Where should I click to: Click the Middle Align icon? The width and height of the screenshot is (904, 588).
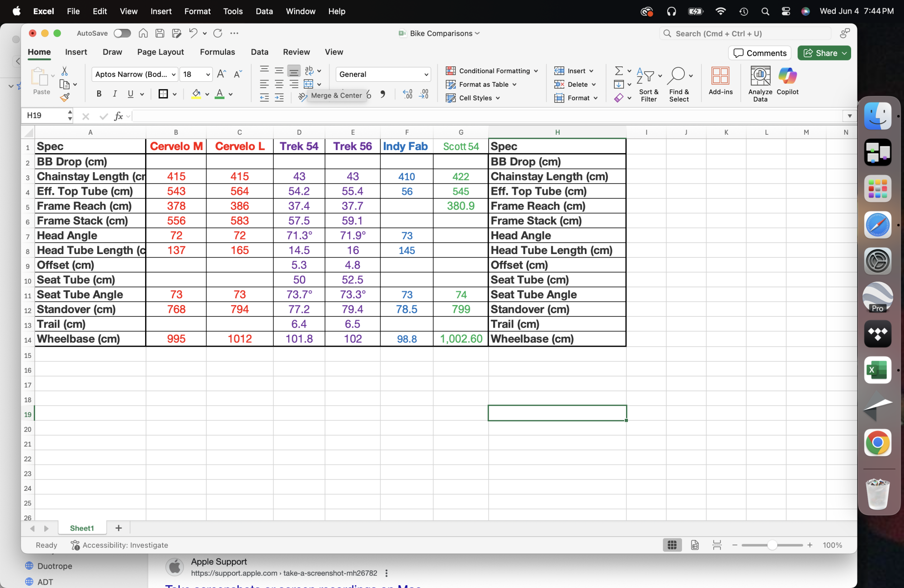[x=279, y=70]
